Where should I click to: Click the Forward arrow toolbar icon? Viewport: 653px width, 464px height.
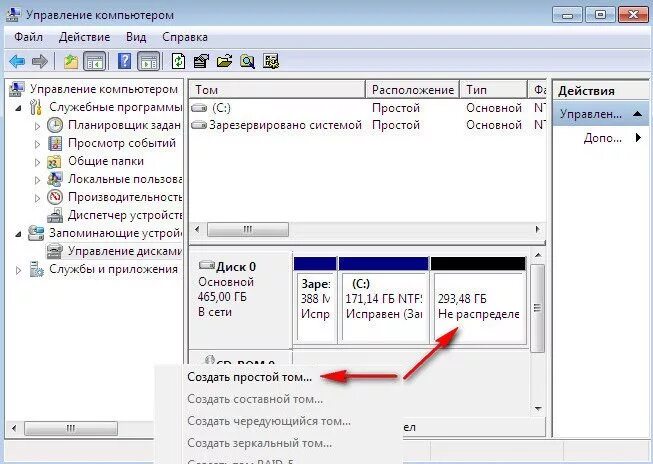pyautogui.click(x=40, y=62)
